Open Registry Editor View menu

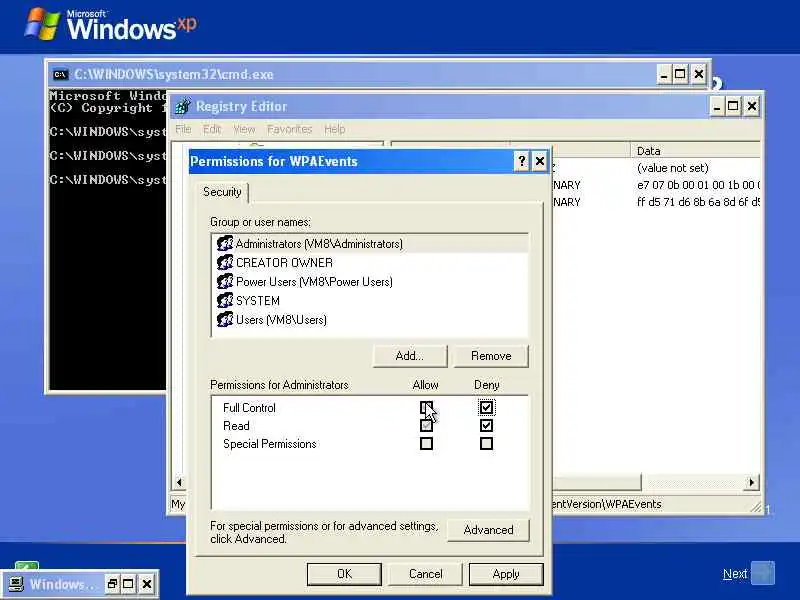(x=244, y=129)
